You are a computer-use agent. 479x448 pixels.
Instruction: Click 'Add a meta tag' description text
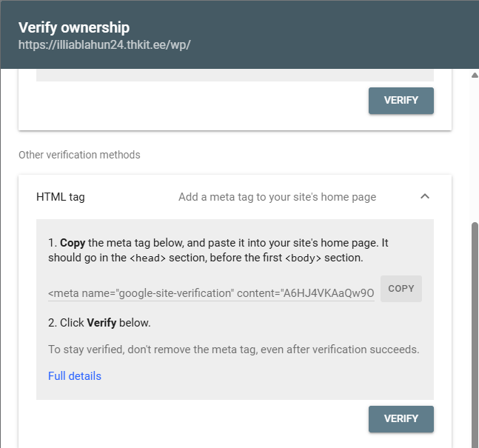[x=277, y=197]
